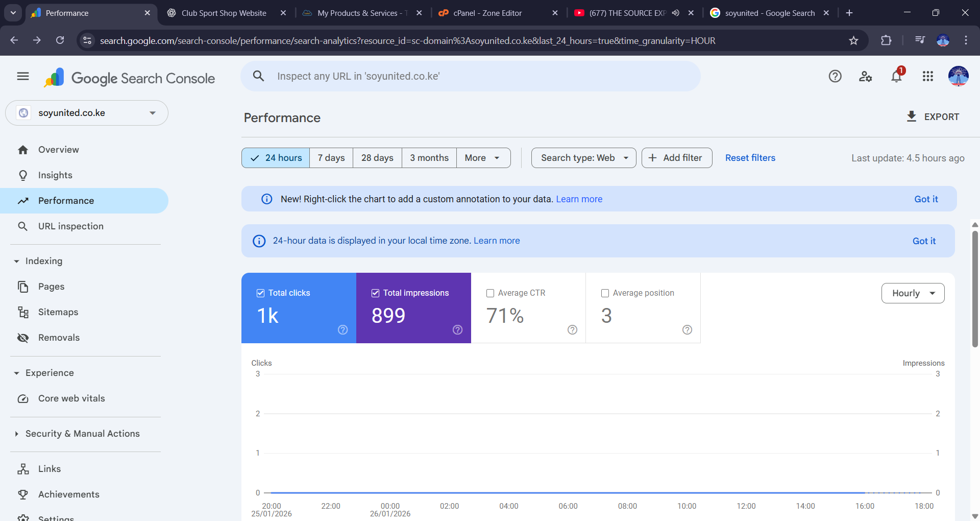Viewport: 980px width, 521px height.
Task: Click help icon on Total clicks card
Action: click(343, 330)
